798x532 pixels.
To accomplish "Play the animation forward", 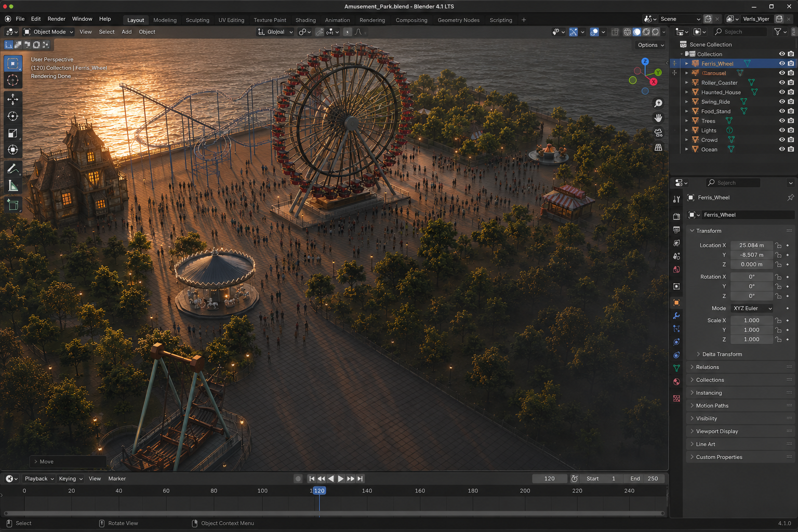I will tap(341, 478).
